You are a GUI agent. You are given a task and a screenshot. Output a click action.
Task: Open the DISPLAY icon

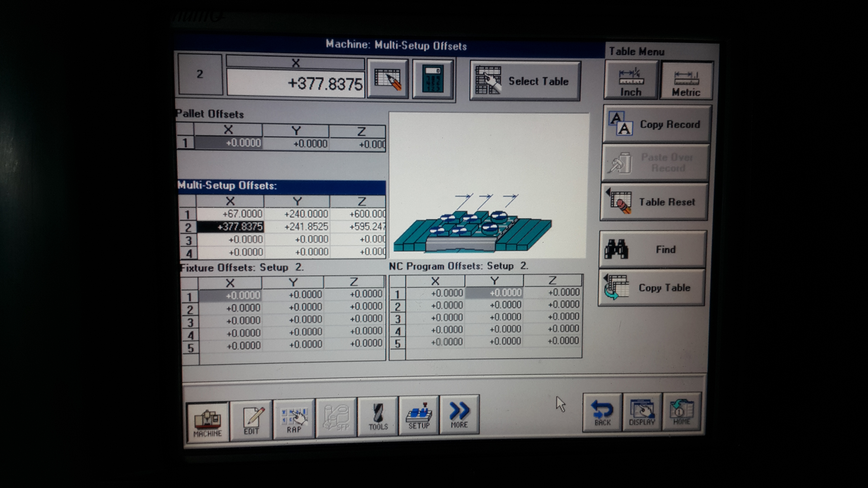pyautogui.click(x=642, y=412)
